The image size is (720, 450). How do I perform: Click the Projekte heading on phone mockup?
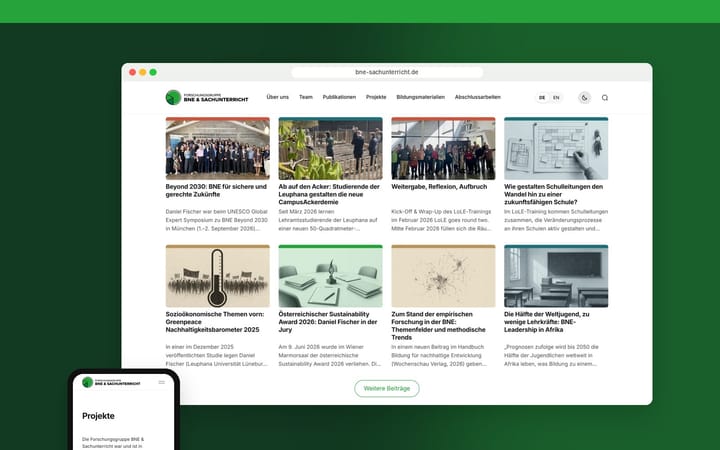[98, 416]
